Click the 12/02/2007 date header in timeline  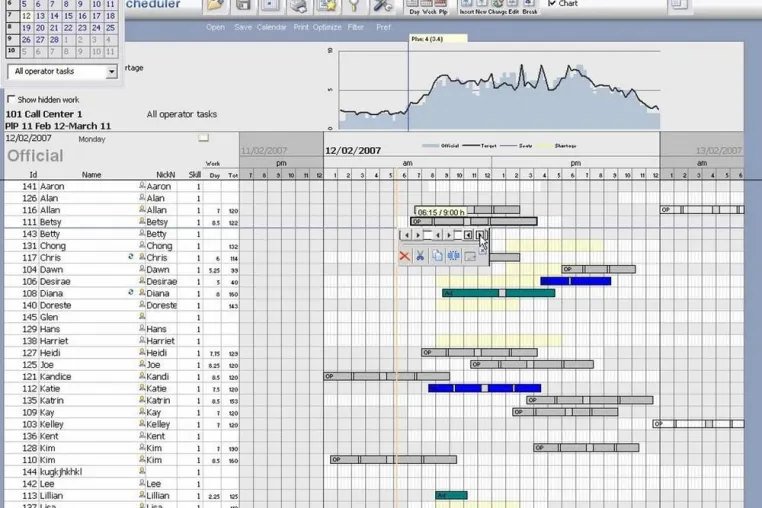[353, 151]
